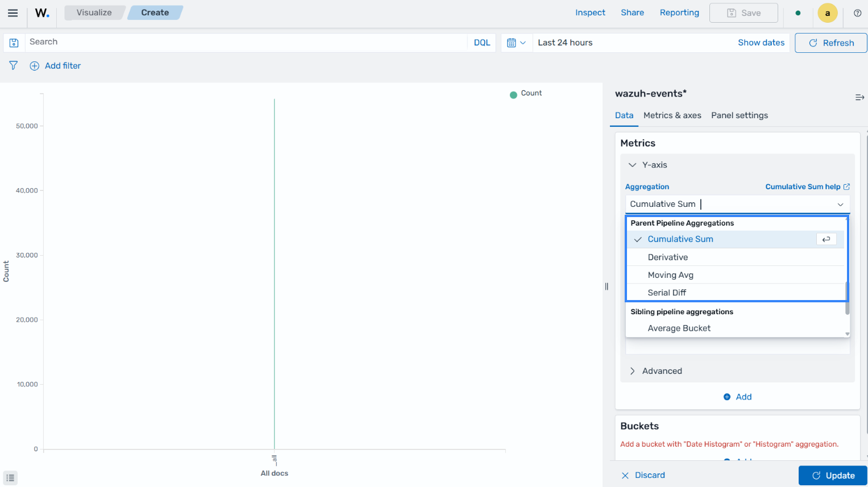Click the Search query input
Image resolution: width=868 pixels, height=487 pixels.
pyautogui.click(x=246, y=43)
